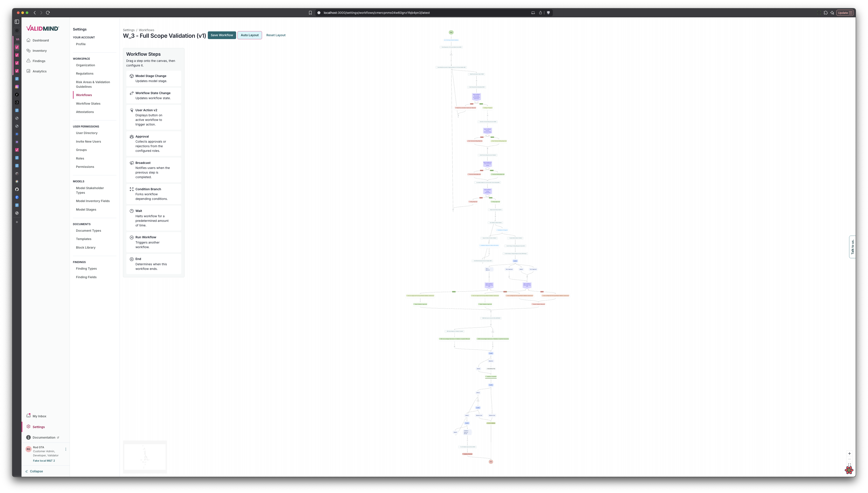Viewport: 868px width, 493px height.
Task: Open the Analytics section in sidebar
Action: pyautogui.click(x=40, y=71)
